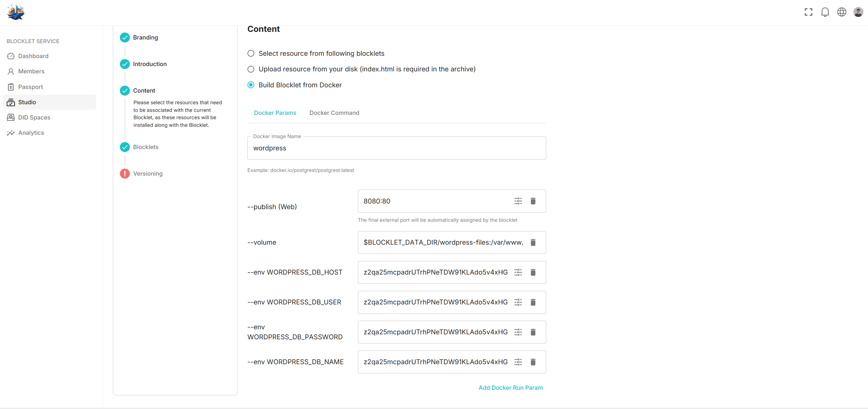Open the language globe menu
868x409 pixels.
point(841,12)
